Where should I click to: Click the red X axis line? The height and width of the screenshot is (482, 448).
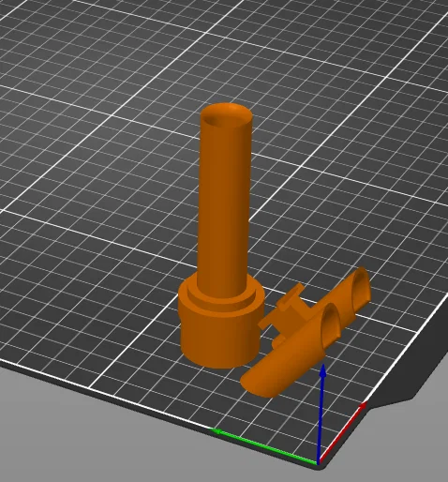[342, 432]
